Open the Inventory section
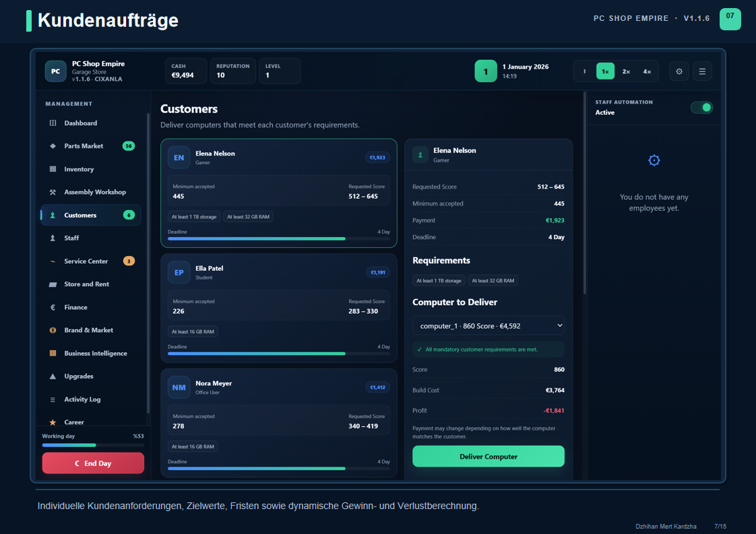Viewport: 756px width, 534px height. [x=91, y=169]
